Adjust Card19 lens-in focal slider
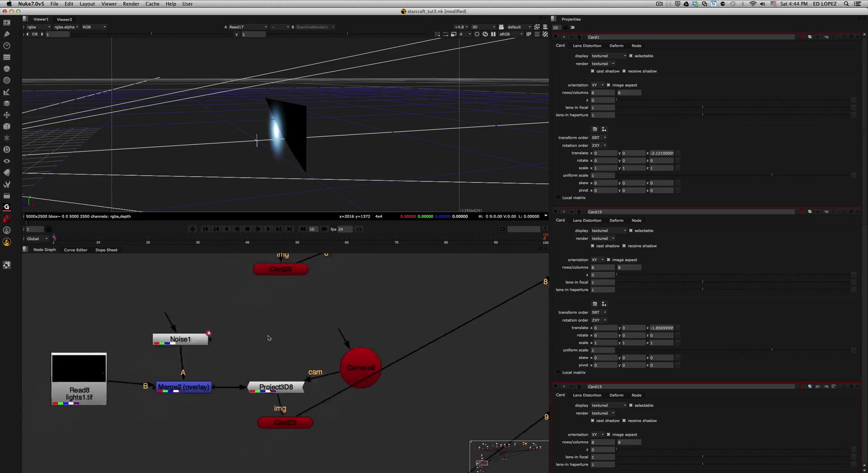The width and height of the screenshot is (868, 473). pyautogui.click(x=732, y=282)
